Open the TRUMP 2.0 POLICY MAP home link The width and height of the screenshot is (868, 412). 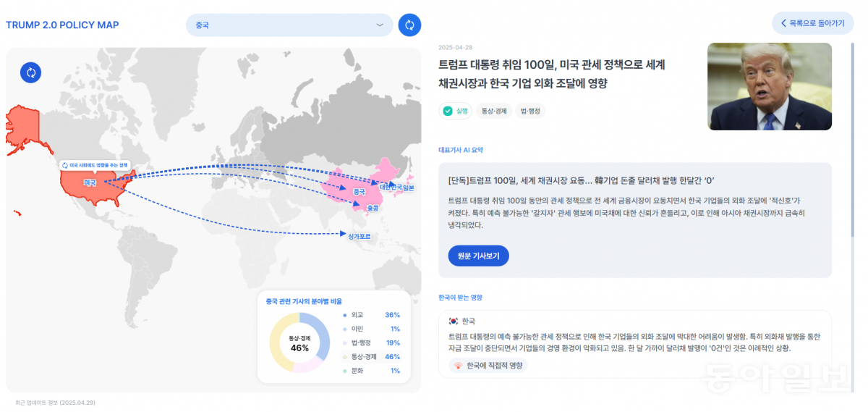click(62, 25)
